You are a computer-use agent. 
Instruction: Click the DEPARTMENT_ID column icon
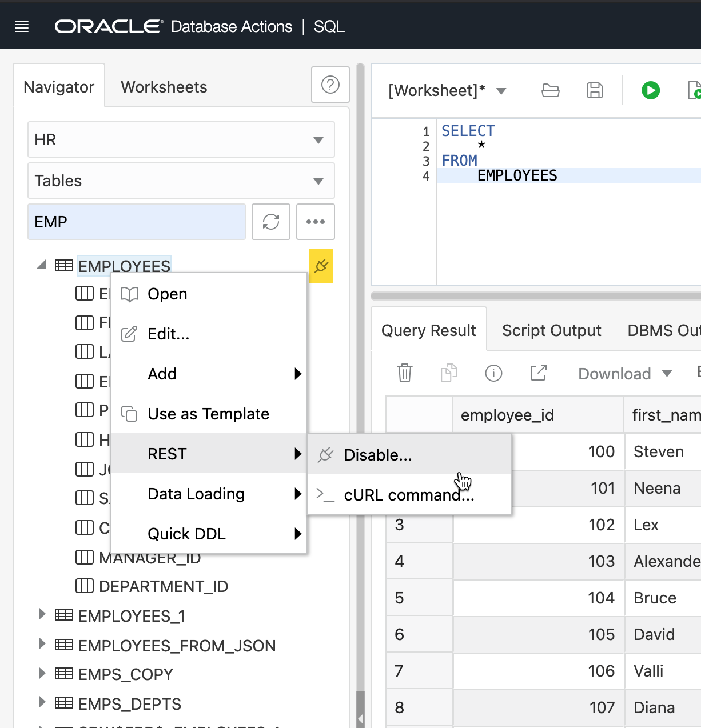pyautogui.click(x=85, y=586)
